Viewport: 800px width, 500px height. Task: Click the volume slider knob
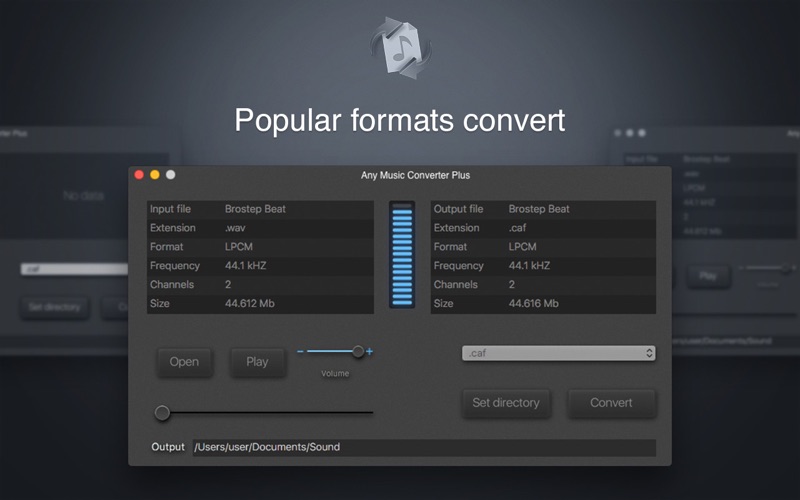point(358,351)
